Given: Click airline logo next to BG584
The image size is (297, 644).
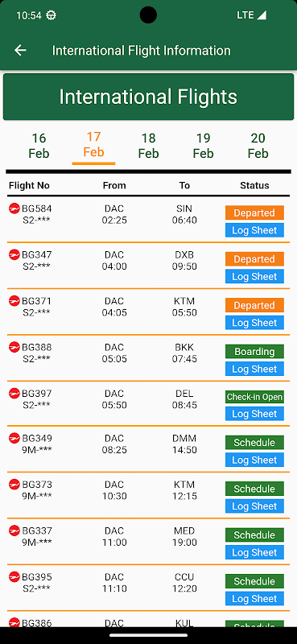Looking at the screenshot, I should tap(14, 208).
